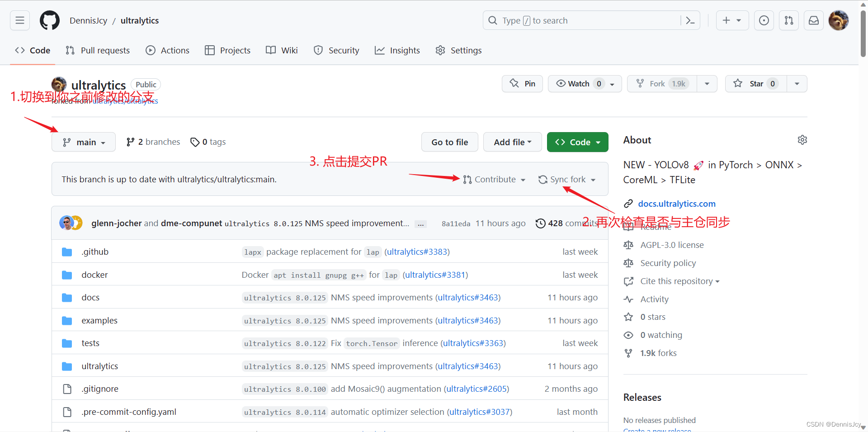Click the Pin repository button
This screenshot has width=868, height=432.
[522, 84]
